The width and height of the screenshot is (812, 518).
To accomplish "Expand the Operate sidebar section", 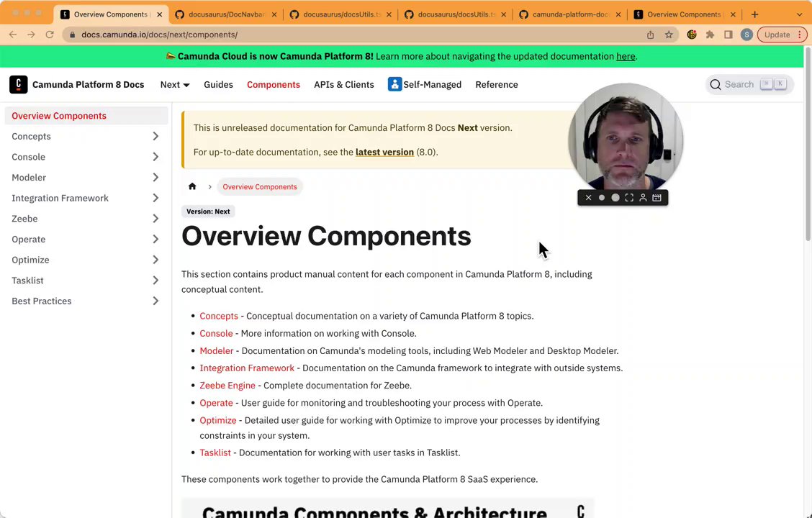I will [x=155, y=239].
